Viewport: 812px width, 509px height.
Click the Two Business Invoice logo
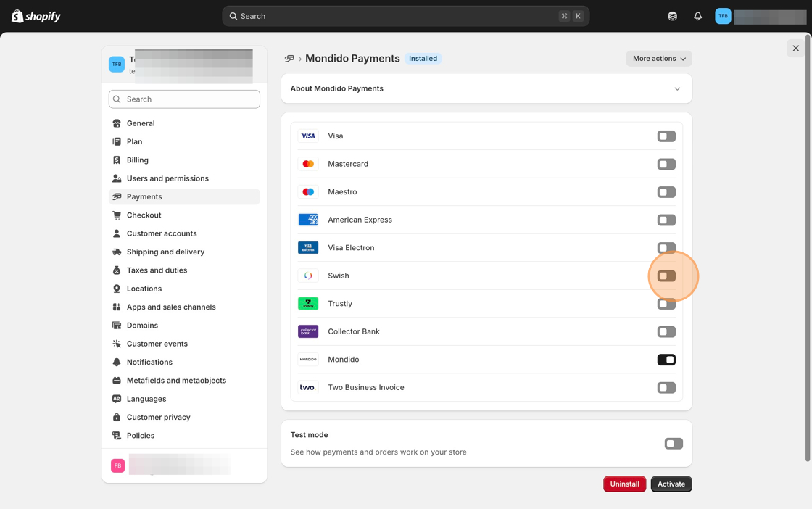(x=308, y=387)
